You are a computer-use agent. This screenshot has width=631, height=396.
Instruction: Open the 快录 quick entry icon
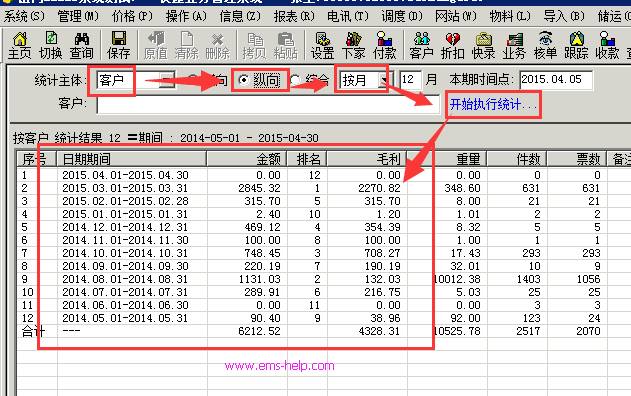pyautogui.click(x=483, y=45)
